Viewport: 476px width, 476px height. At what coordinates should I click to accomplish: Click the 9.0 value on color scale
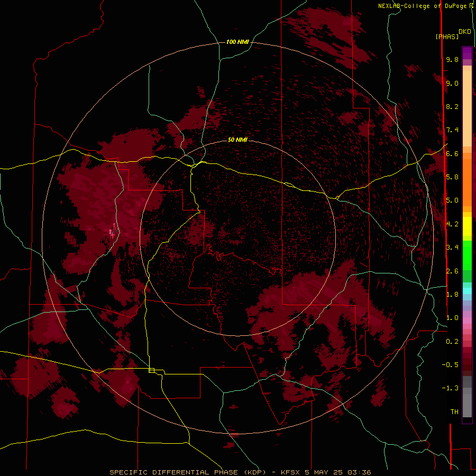tap(452, 83)
